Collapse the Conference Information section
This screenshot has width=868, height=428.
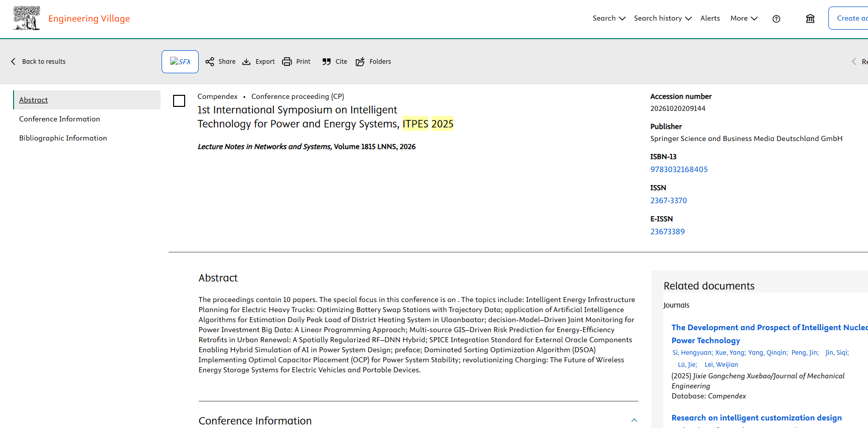click(x=634, y=420)
